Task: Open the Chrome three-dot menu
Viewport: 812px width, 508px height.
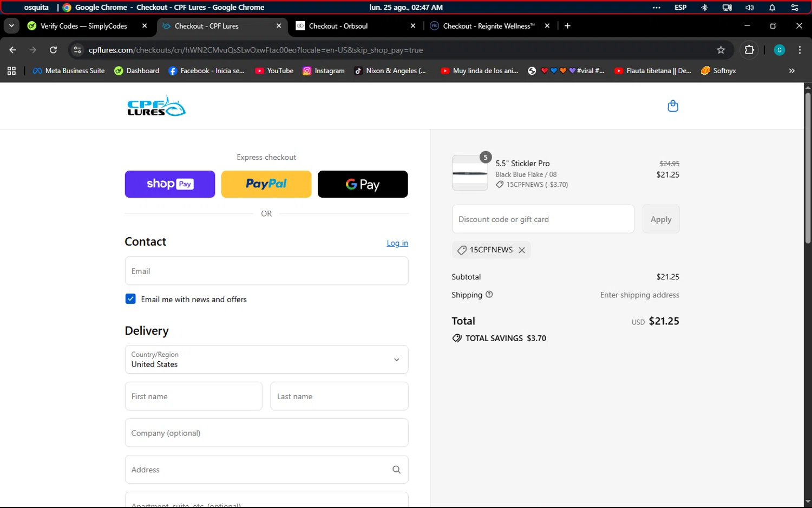Action: pyautogui.click(x=800, y=50)
